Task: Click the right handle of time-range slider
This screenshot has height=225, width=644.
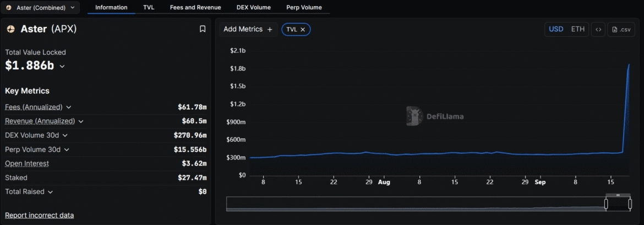Action: point(630,204)
